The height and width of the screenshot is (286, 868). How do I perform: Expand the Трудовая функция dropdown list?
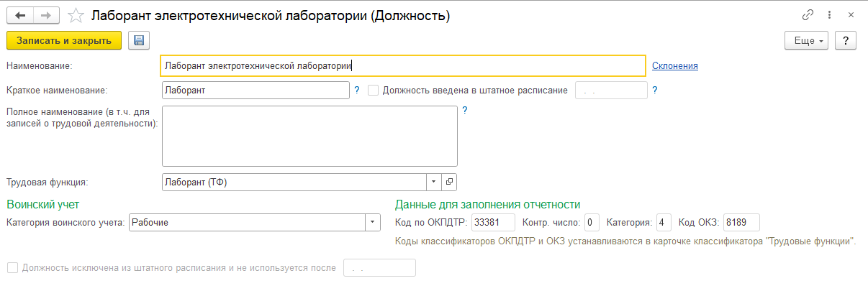(434, 183)
